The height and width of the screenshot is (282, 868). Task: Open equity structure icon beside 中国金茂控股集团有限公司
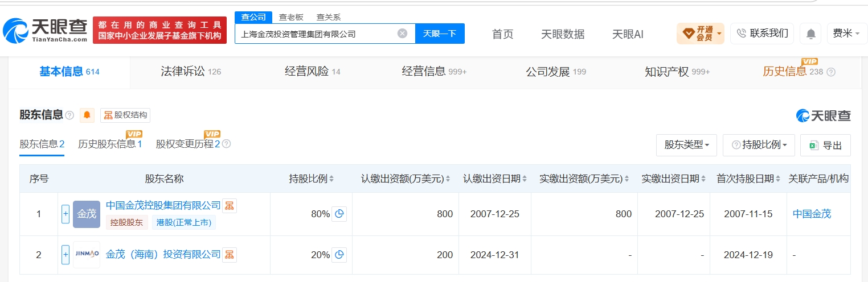pyautogui.click(x=229, y=205)
